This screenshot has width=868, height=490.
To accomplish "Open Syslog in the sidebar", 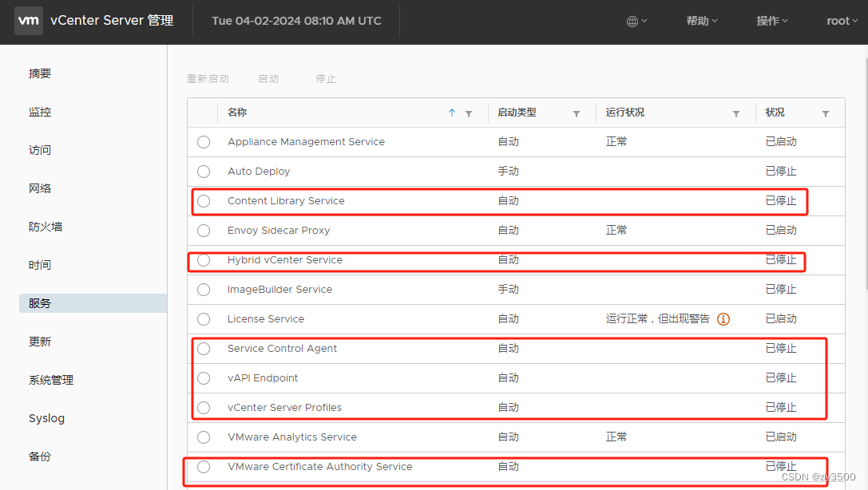I will coord(46,419).
